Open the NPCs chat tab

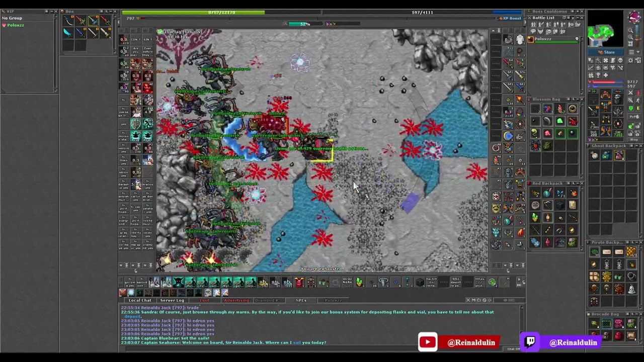point(301,300)
